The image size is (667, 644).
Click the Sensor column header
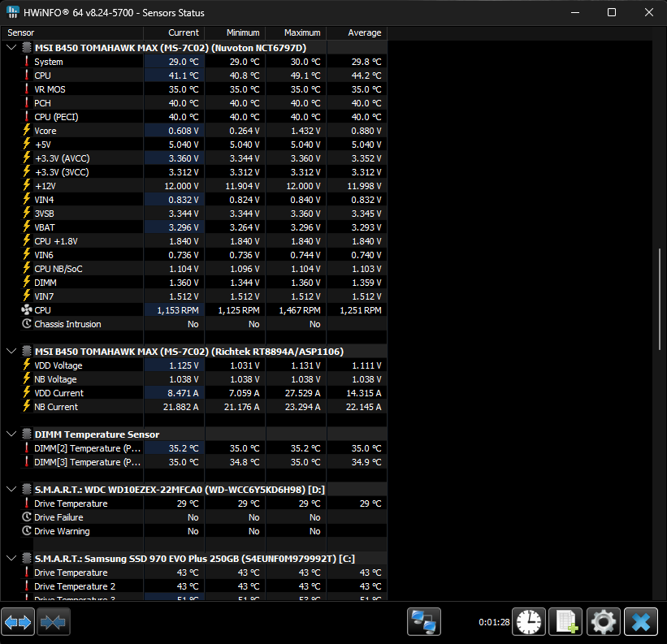(73, 32)
